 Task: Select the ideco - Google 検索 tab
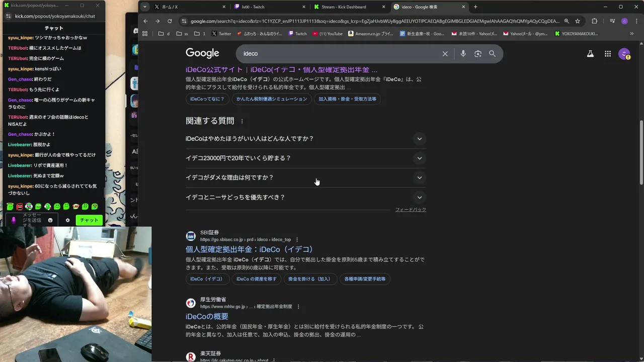click(x=430, y=7)
